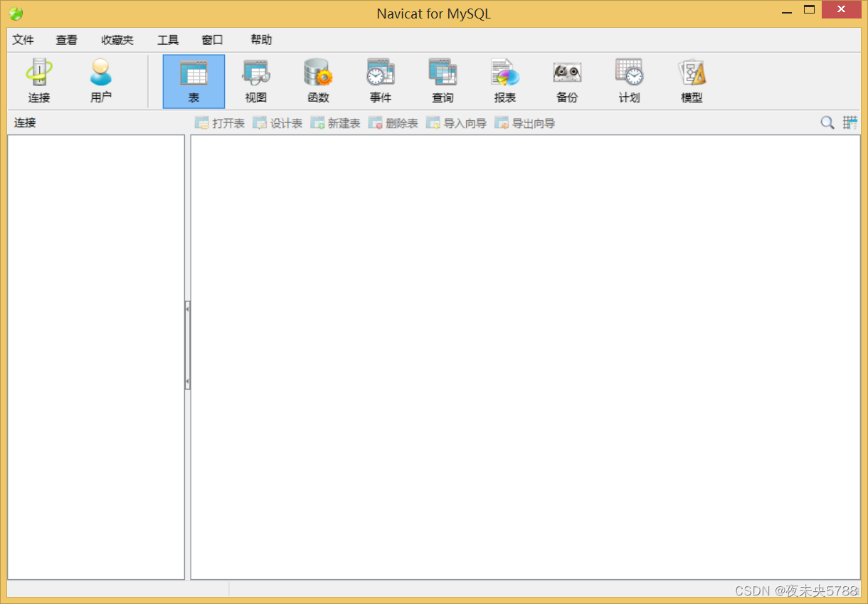Click inside the empty connection list pane
Viewport: 868px width, 604px height.
pos(96,357)
